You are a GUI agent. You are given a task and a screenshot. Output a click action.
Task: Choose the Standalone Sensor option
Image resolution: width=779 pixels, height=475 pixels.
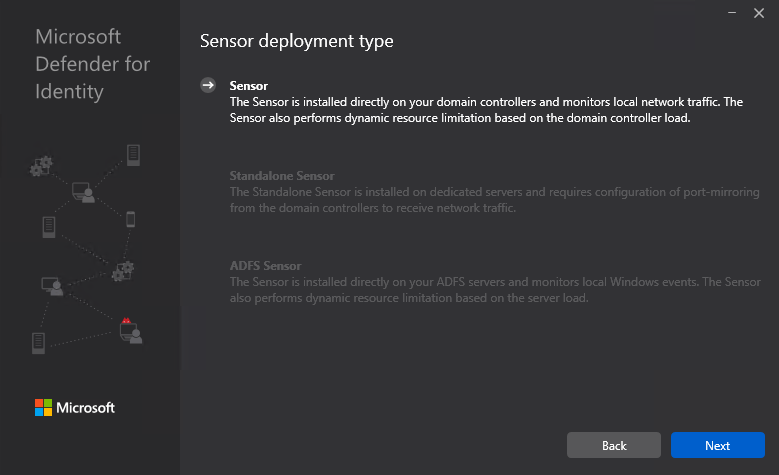point(282,176)
